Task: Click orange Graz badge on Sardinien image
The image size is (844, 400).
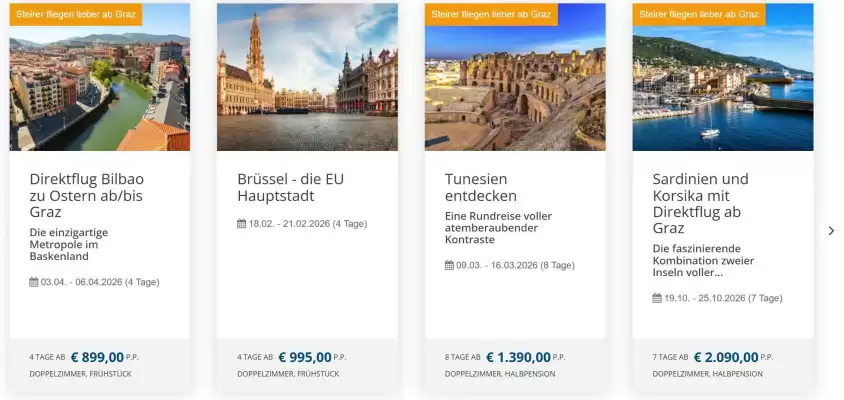Action: (x=699, y=14)
